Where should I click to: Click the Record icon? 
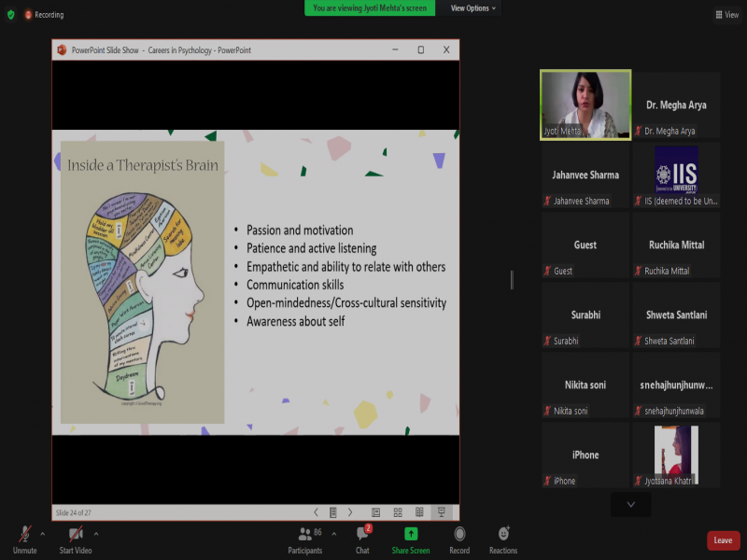point(459,536)
